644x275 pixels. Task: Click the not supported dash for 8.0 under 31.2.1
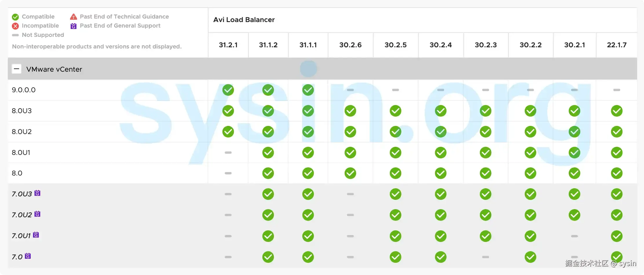(228, 173)
